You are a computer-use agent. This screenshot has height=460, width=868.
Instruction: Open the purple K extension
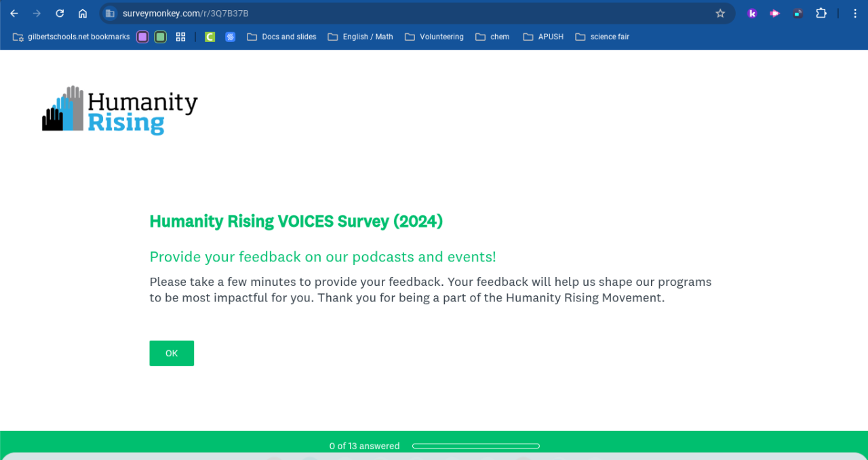click(x=752, y=14)
